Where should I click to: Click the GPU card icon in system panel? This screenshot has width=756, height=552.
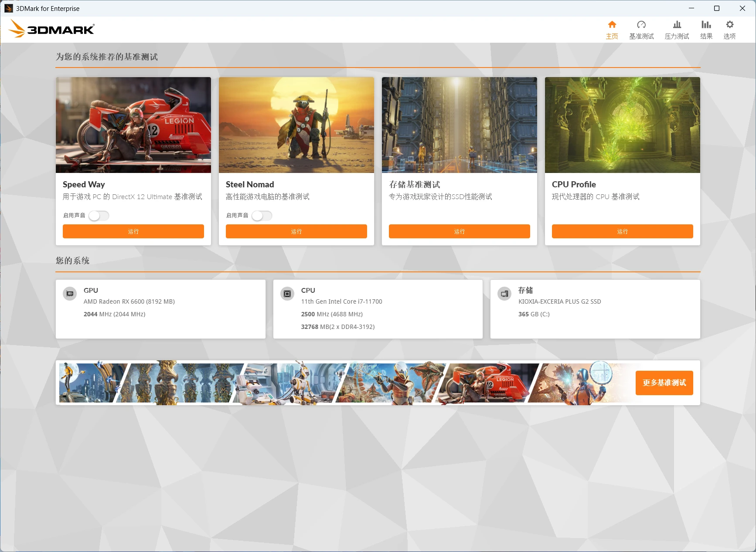pyautogui.click(x=70, y=294)
